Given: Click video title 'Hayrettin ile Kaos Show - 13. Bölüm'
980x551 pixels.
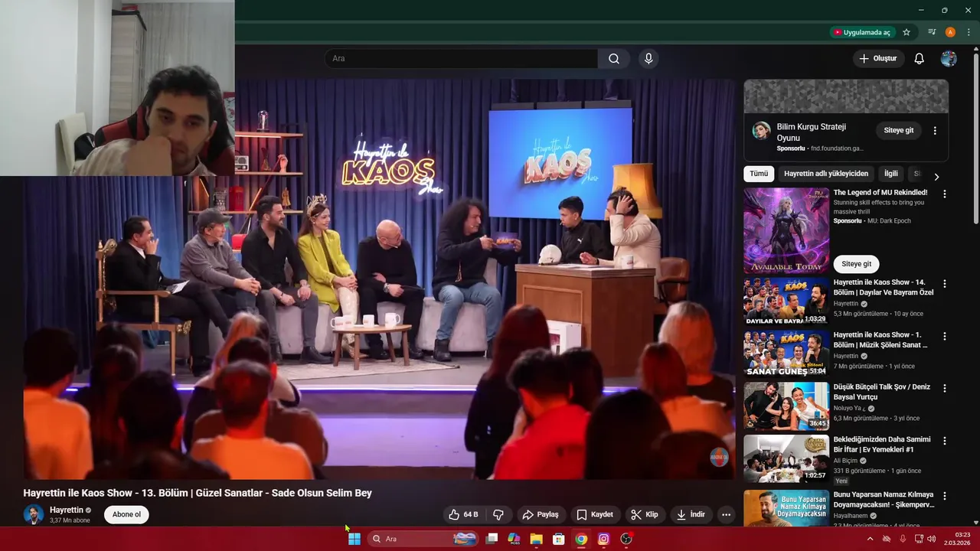Looking at the screenshot, I should coord(198,493).
